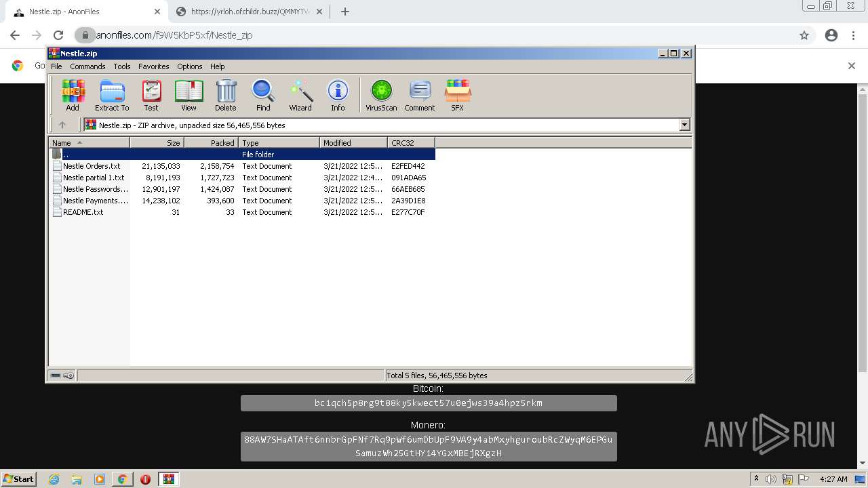The height and width of the screenshot is (488, 868).
Task: Bookmark this page star icon
Action: coord(804,35)
